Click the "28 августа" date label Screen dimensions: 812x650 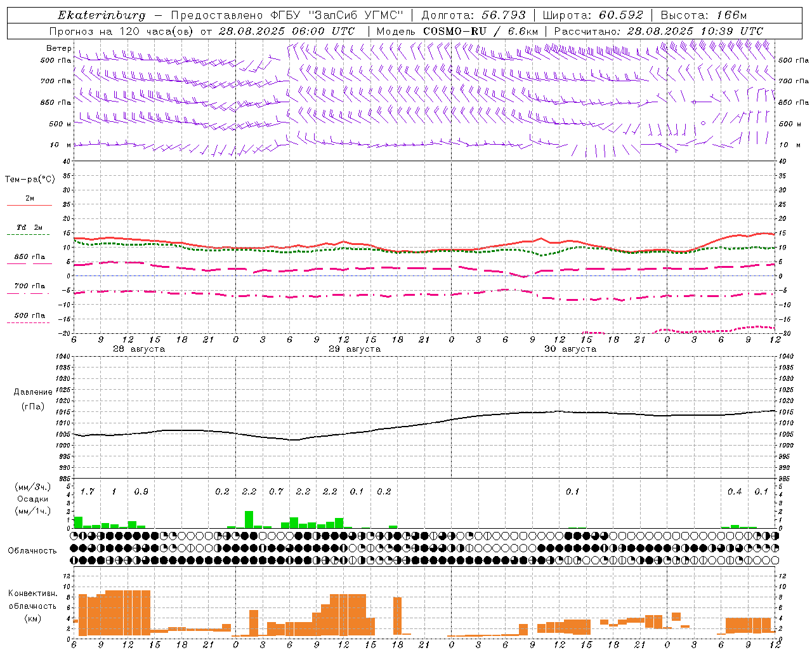pos(139,349)
